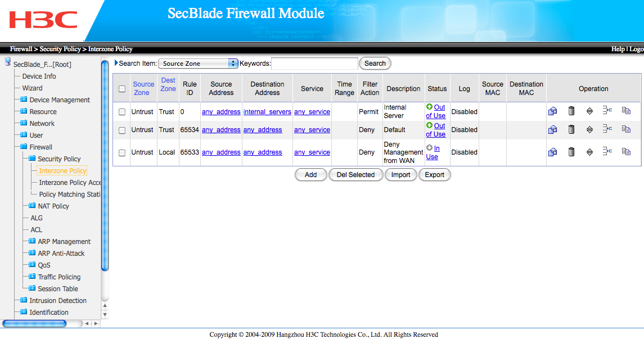Click the Keywords input field

pyautogui.click(x=314, y=64)
